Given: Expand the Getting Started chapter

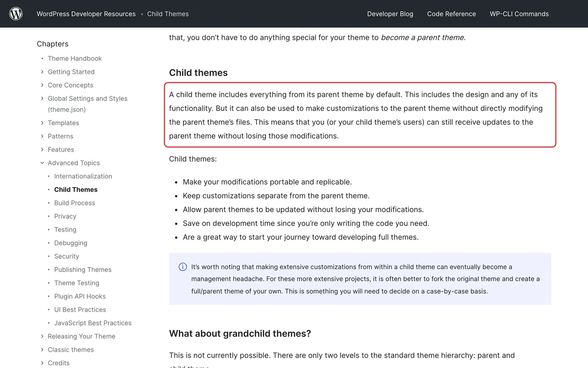Looking at the screenshot, I should (x=42, y=72).
